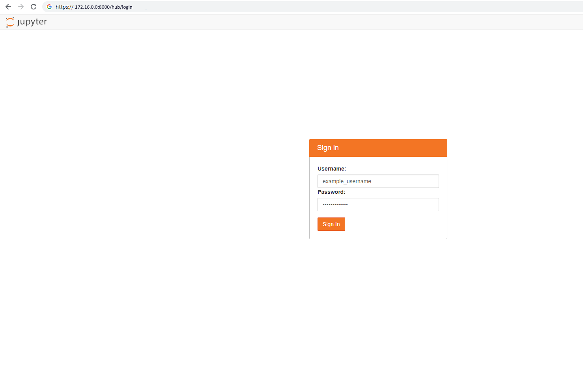Click the Username: label
Viewport: 583px width, 392px height.
(332, 168)
